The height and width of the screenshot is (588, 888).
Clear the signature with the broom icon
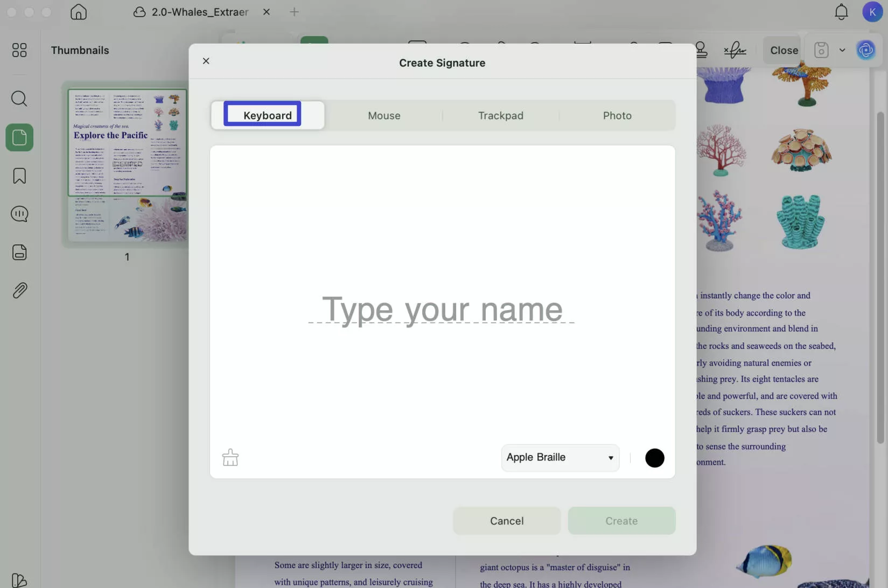[230, 458]
